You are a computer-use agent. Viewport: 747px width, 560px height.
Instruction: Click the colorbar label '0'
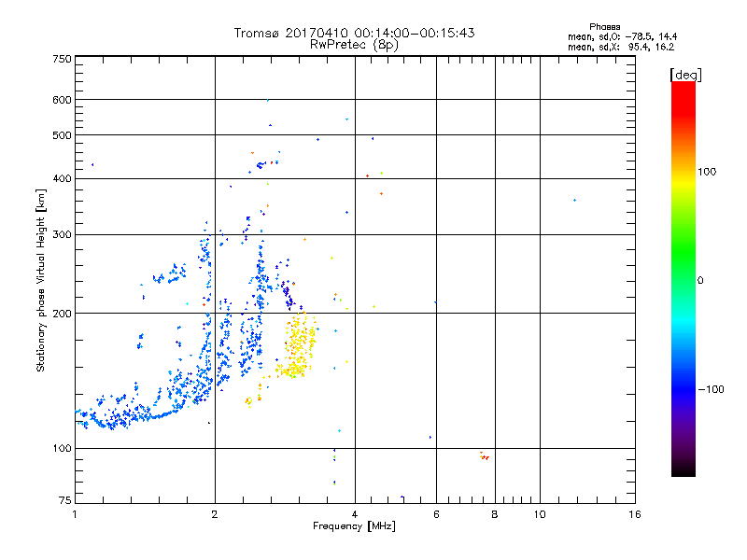(x=700, y=280)
